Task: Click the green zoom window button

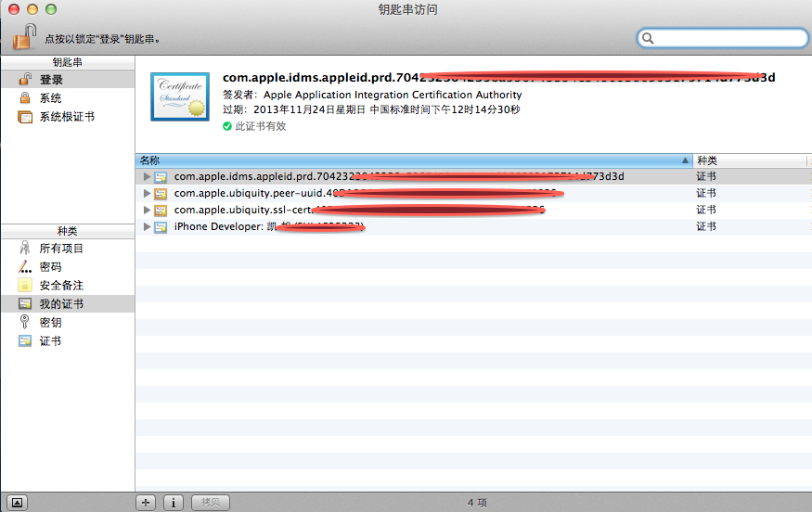Action: (x=51, y=8)
